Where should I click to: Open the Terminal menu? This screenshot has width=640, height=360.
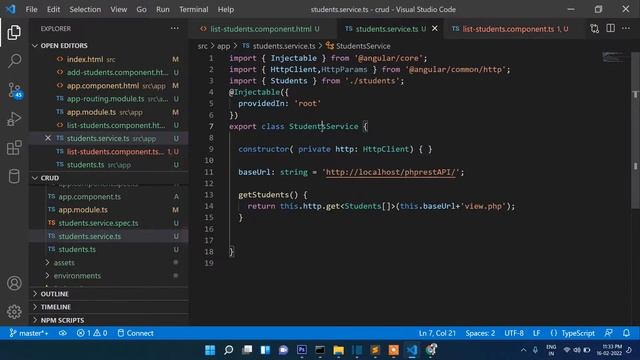(193, 9)
